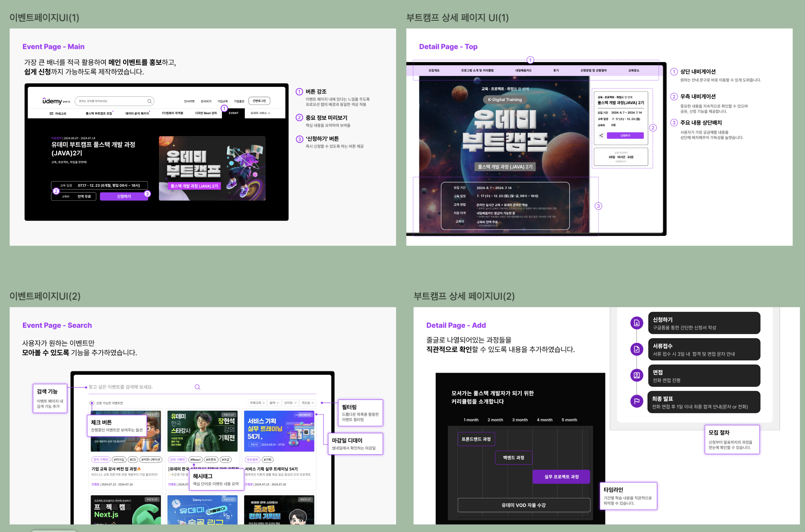Click the 서류접수 step card

704,349
